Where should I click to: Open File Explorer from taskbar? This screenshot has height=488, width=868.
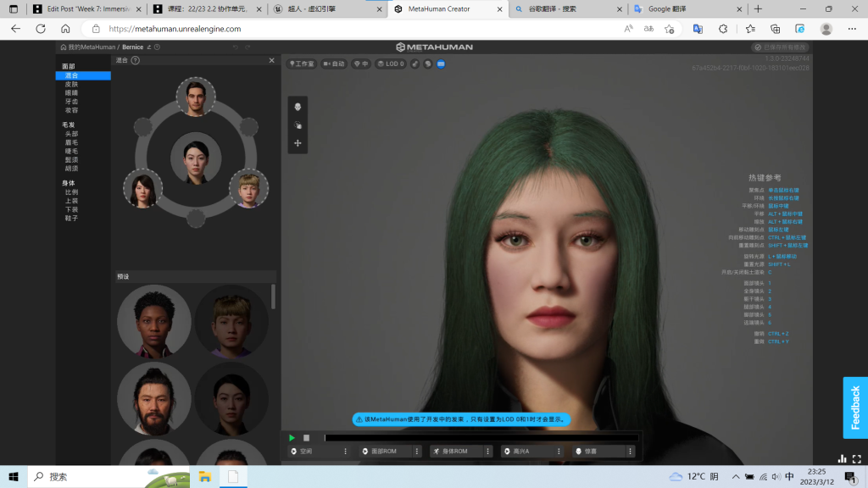pos(205,476)
